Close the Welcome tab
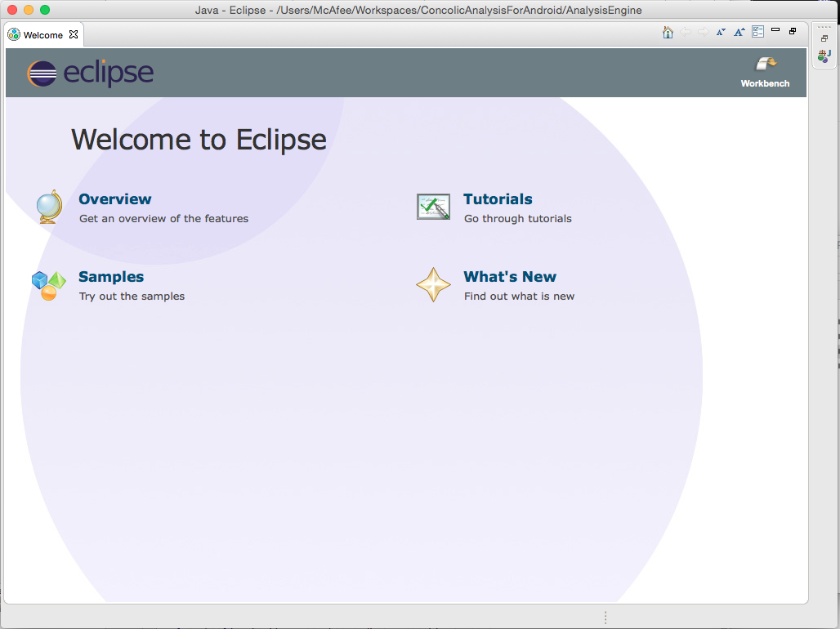This screenshot has width=840, height=629. point(74,34)
